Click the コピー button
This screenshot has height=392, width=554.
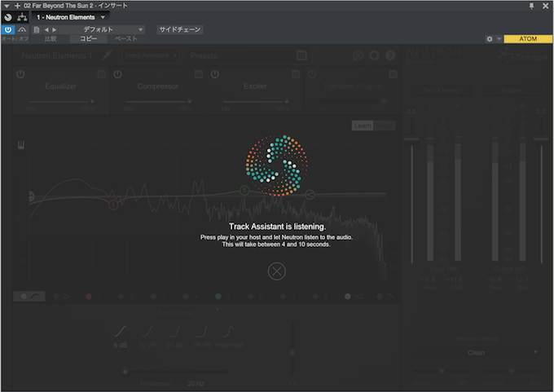click(x=88, y=39)
